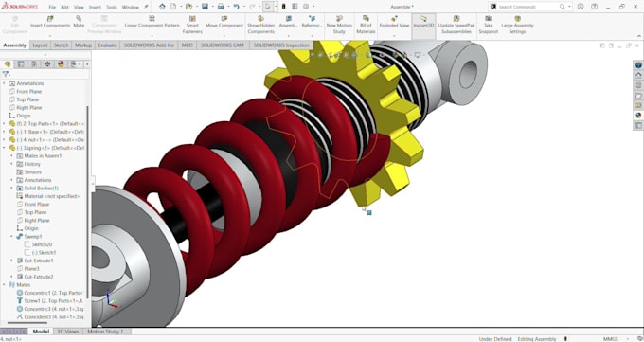Create a new document via the New icon
Image resolution: width=644 pixels, height=342 pixels.
tap(173, 7)
